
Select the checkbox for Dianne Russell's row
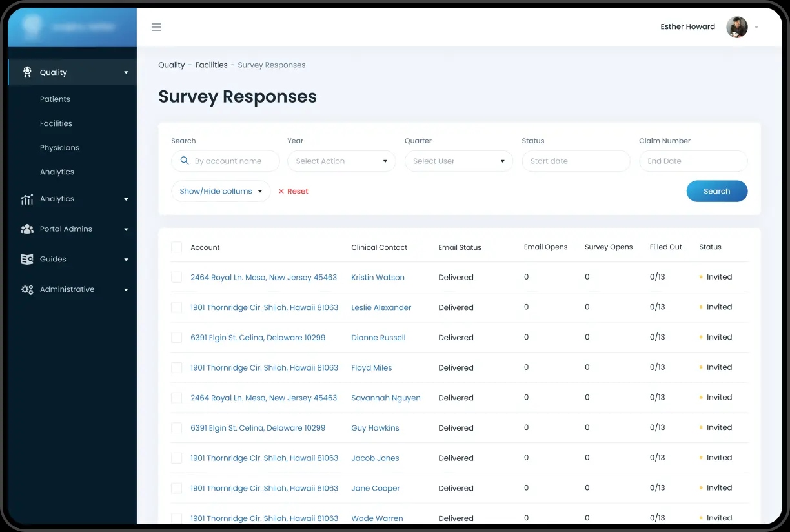[x=176, y=338]
